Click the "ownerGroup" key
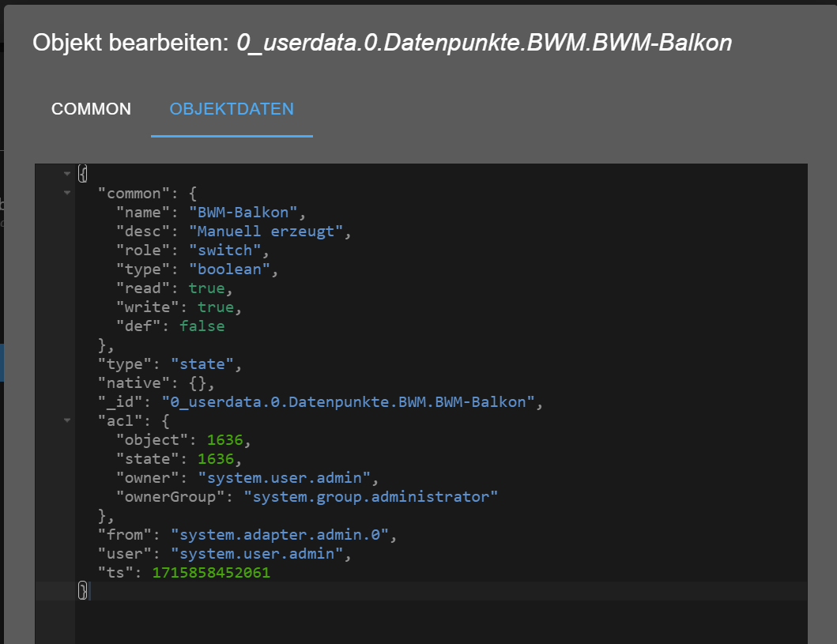The height and width of the screenshot is (644, 837). [170, 497]
